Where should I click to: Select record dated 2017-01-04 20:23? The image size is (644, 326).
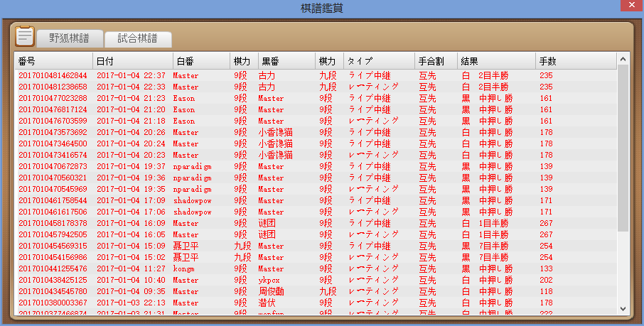pyautogui.click(x=316, y=156)
